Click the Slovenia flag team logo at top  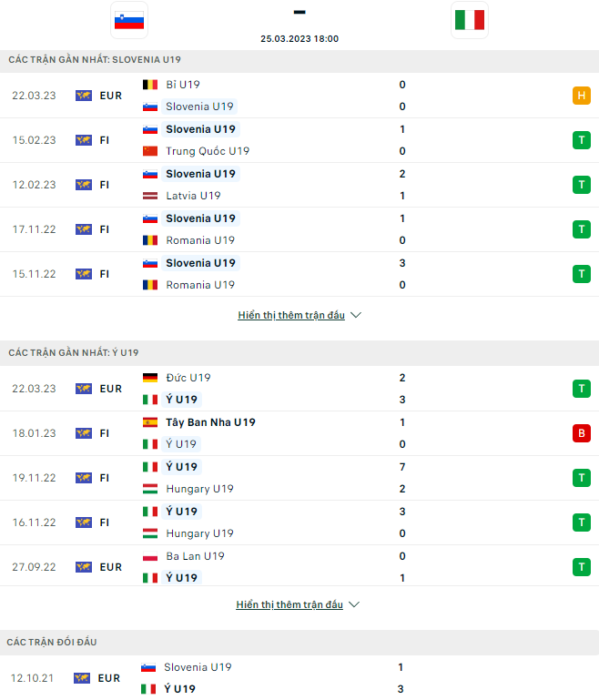coord(129,21)
